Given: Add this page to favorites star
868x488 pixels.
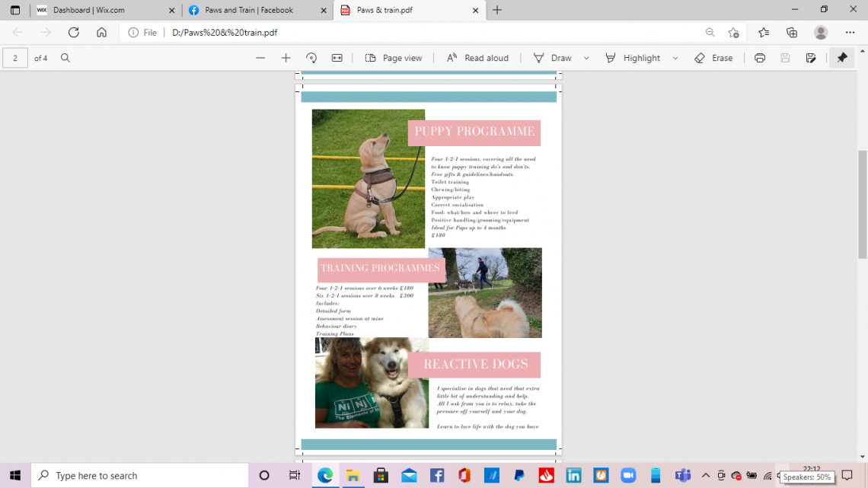Looking at the screenshot, I should click(733, 32).
